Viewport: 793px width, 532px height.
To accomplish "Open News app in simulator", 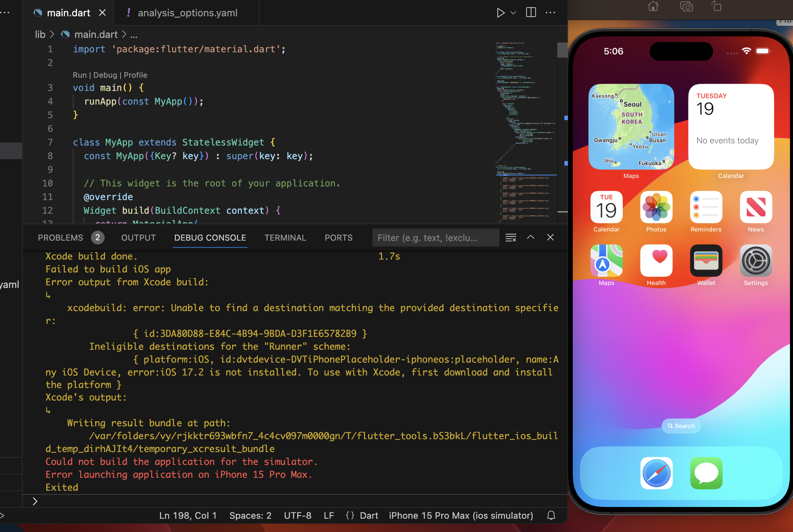I will 756,207.
